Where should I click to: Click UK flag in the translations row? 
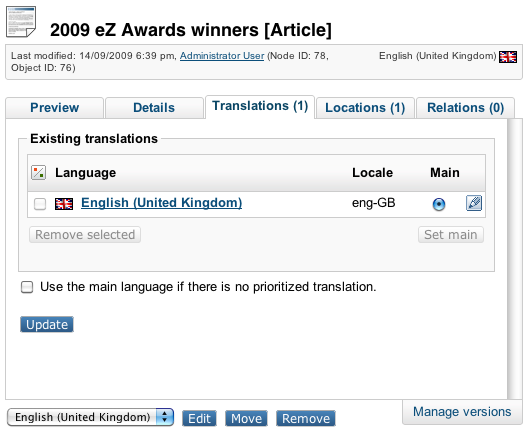pos(64,204)
